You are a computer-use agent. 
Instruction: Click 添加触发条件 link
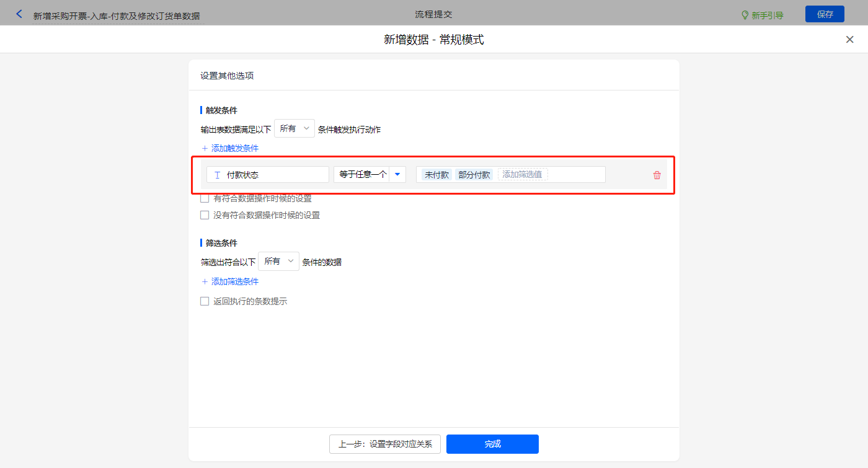[230, 148]
